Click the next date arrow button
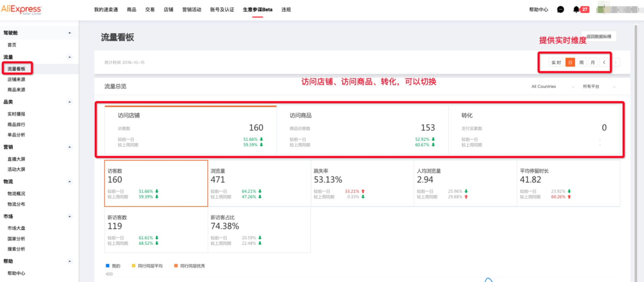644x282 pixels. pos(615,63)
